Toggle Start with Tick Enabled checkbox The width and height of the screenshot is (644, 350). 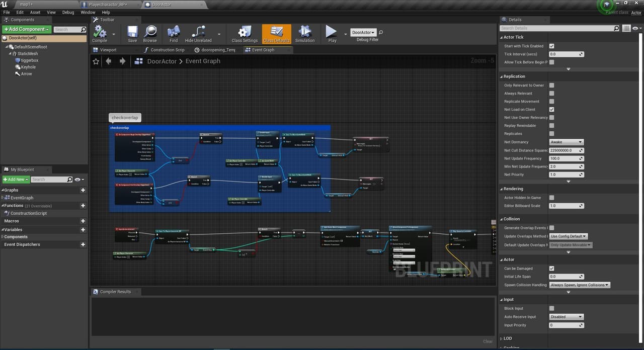click(551, 46)
